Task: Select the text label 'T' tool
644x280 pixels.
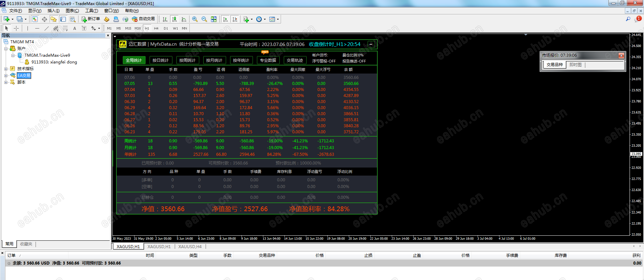Action: (x=84, y=28)
